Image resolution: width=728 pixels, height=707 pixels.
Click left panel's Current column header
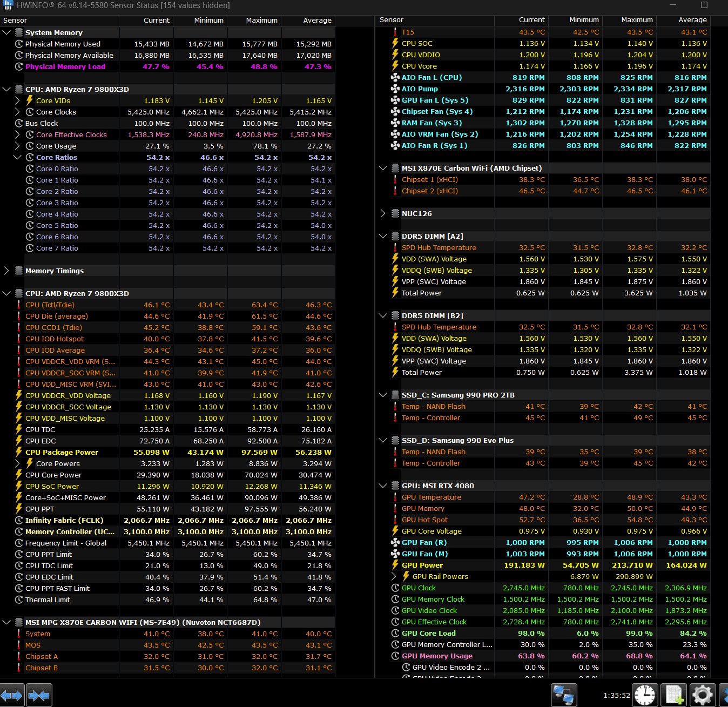pos(146,20)
